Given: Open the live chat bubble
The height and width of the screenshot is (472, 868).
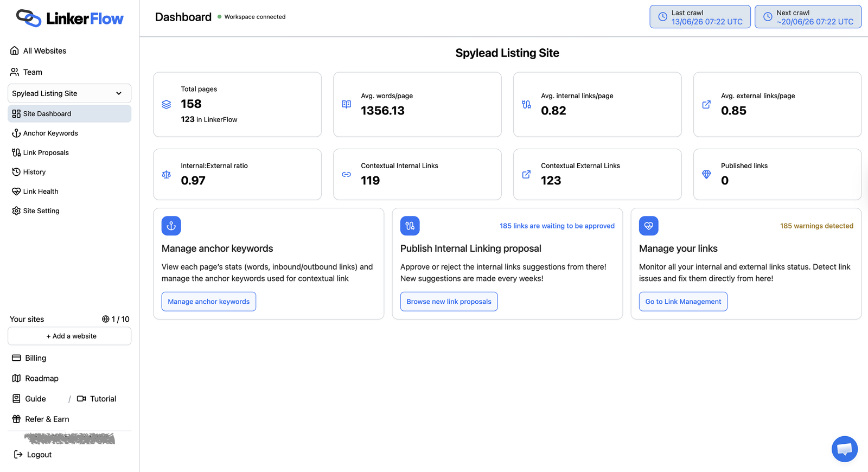Looking at the screenshot, I should pos(845,449).
